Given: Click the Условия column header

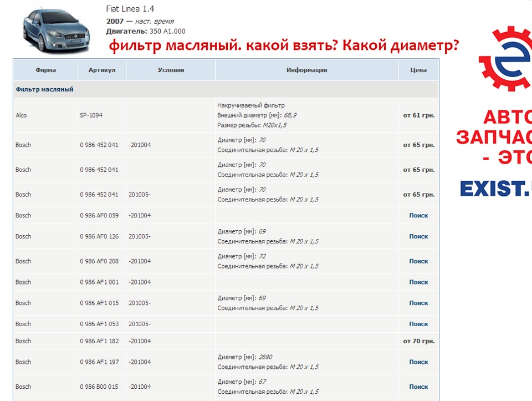Looking at the screenshot, I should (171, 70).
